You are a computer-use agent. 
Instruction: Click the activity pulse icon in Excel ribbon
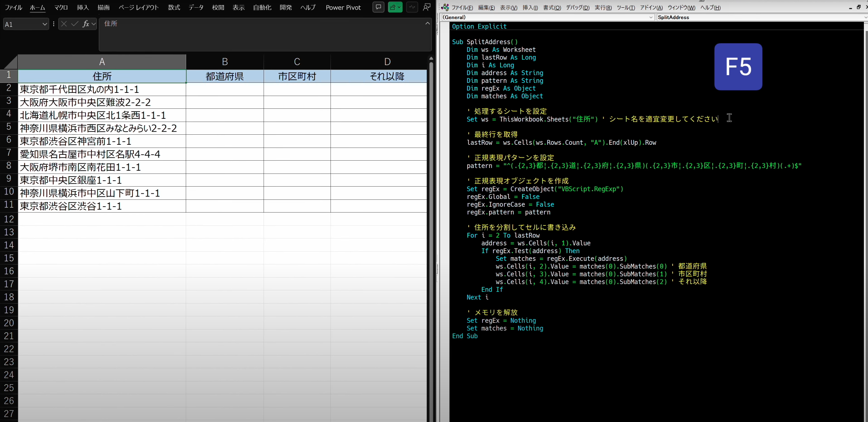coord(412,7)
